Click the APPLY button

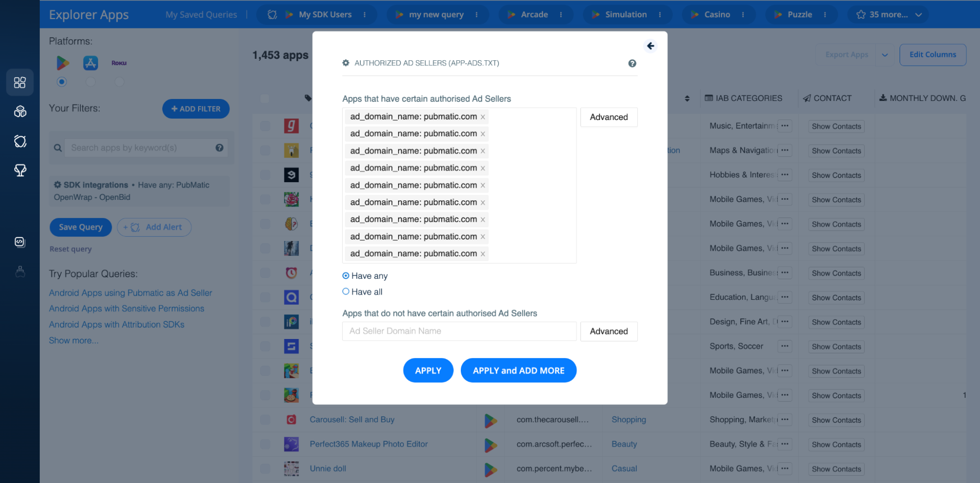428,370
